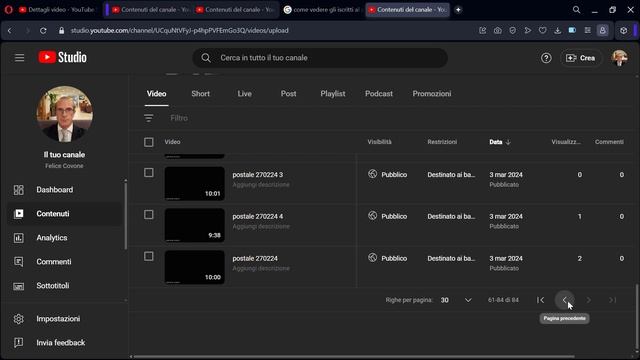Add description for postale 270224 4
This screenshot has height=360, width=640.
(261, 227)
